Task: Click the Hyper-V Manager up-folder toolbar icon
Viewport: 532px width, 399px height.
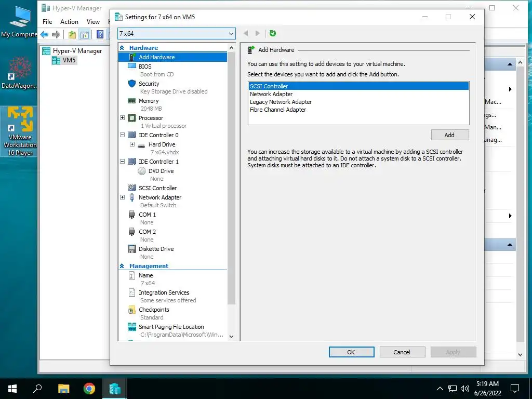Action: coord(72,34)
